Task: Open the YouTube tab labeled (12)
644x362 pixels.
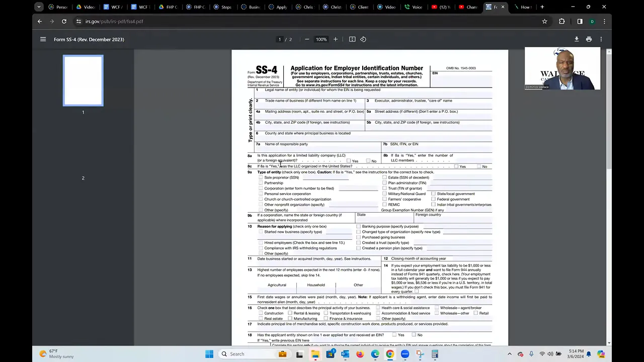Action: 440,7
